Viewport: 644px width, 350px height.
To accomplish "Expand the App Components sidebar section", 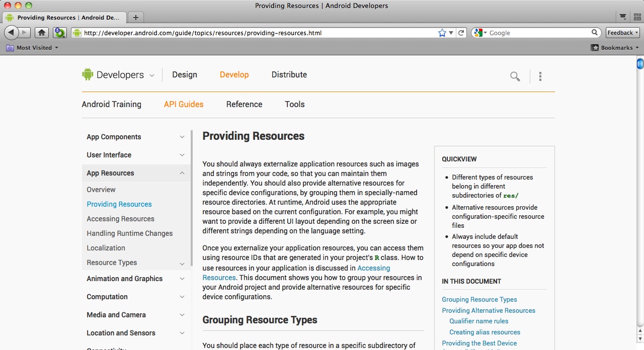I will [x=182, y=137].
